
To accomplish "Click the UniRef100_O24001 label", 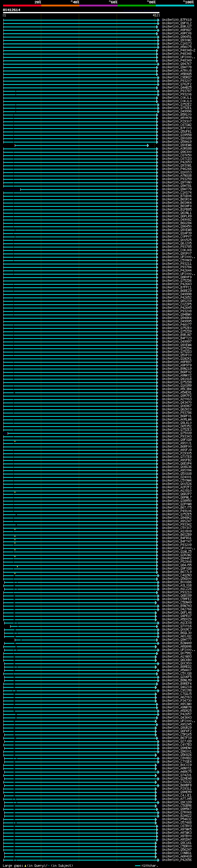I will click(x=176, y=477).
